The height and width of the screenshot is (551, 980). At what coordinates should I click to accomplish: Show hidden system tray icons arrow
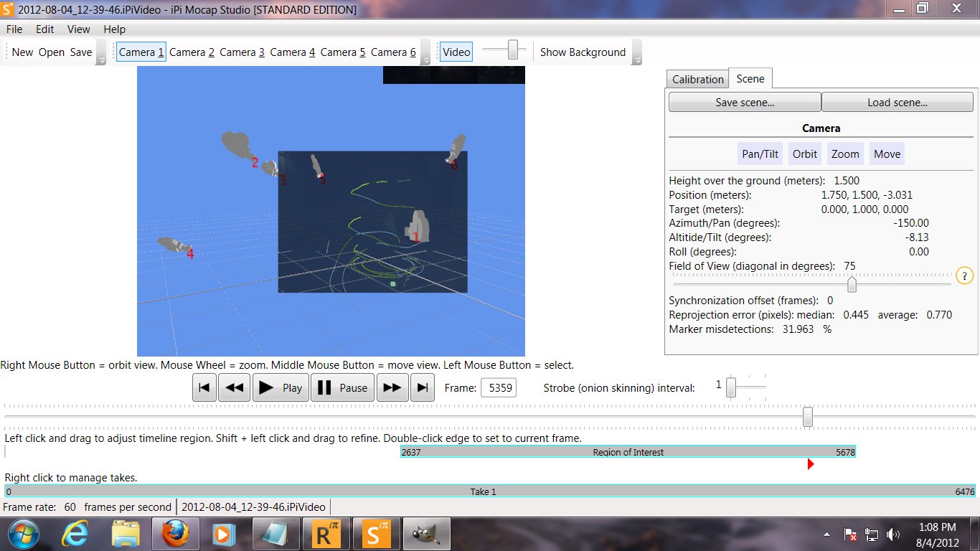tap(829, 534)
